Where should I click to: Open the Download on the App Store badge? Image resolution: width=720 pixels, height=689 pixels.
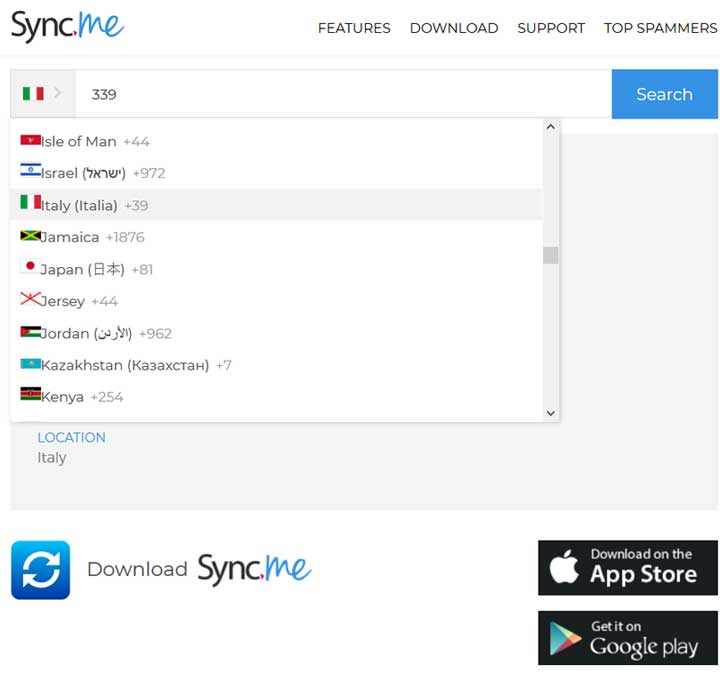click(628, 568)
